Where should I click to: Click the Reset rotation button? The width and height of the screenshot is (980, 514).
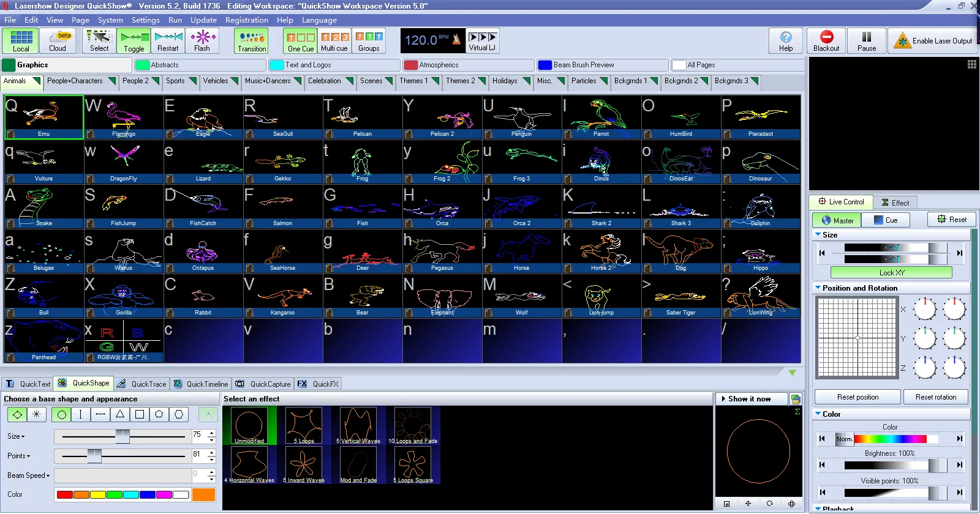click(x=936, y=397)
